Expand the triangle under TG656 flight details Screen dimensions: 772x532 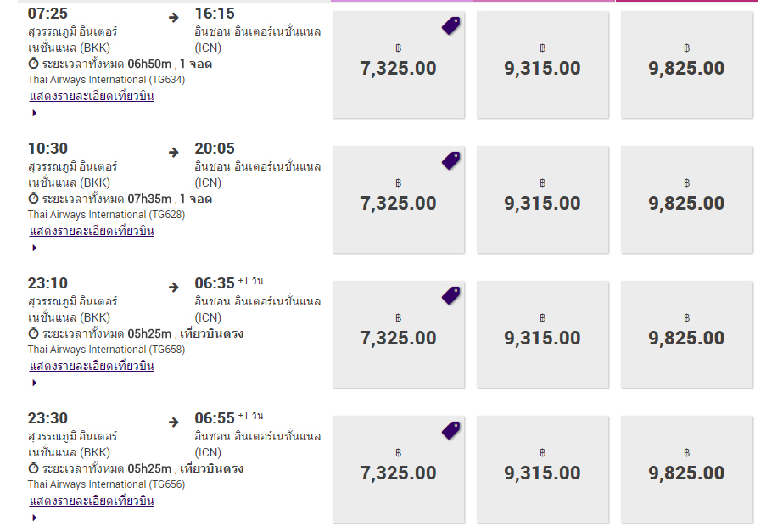[35, 518]
